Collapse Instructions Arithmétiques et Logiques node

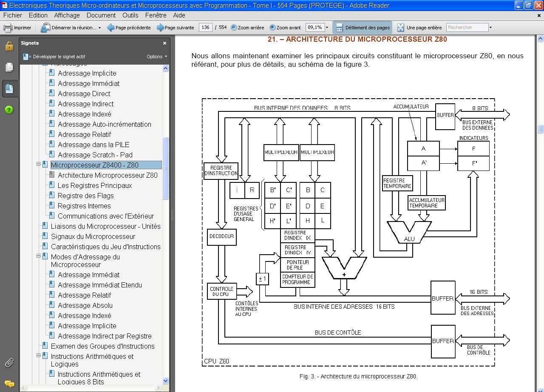(38, 355)
